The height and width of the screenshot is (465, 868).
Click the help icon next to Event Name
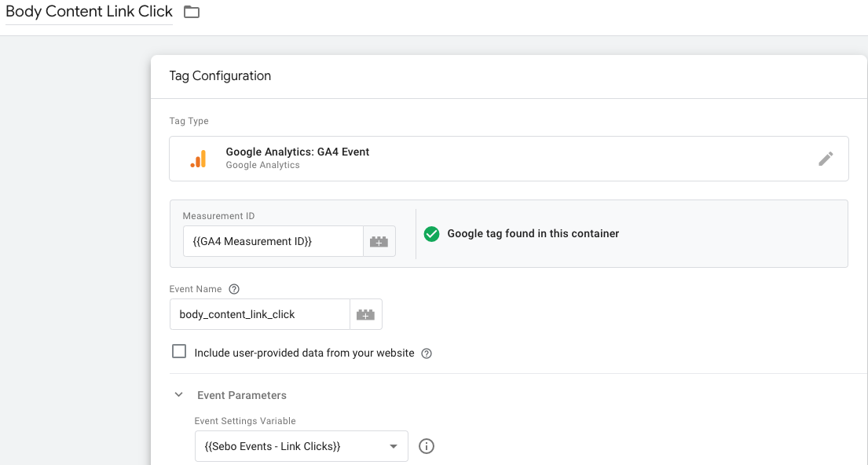tap(234, 289)
